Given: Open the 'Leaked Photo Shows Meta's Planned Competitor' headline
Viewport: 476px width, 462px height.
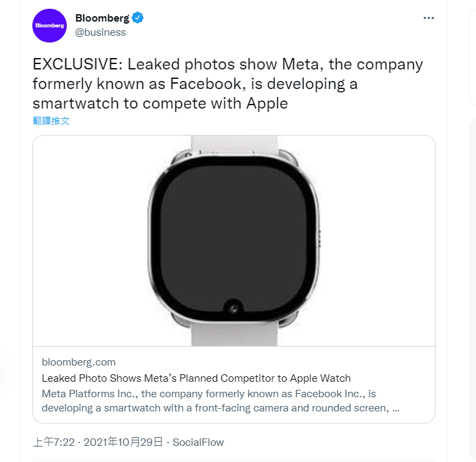Looking at the screenshot, I should tap(196, 378).
